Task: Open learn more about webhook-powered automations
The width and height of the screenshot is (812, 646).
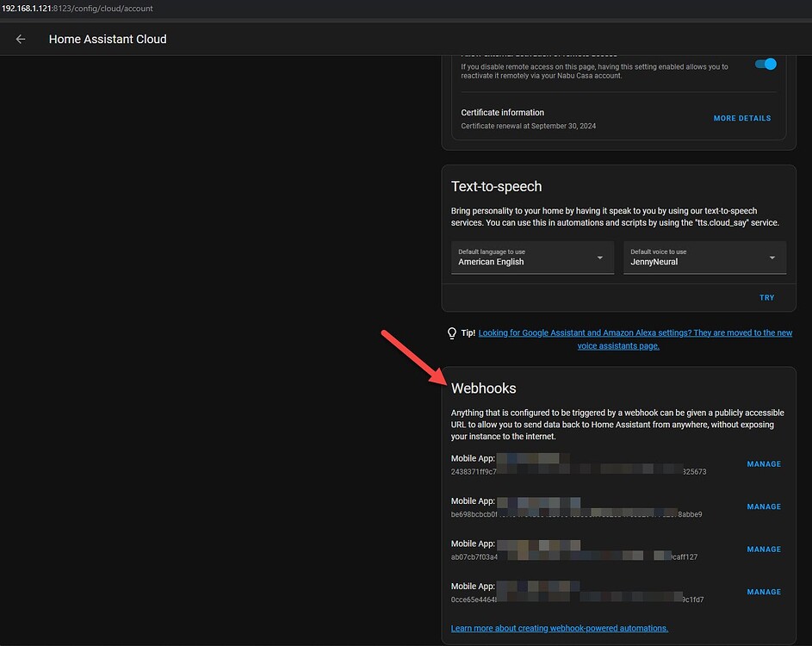Action: [x=559, y=628]
